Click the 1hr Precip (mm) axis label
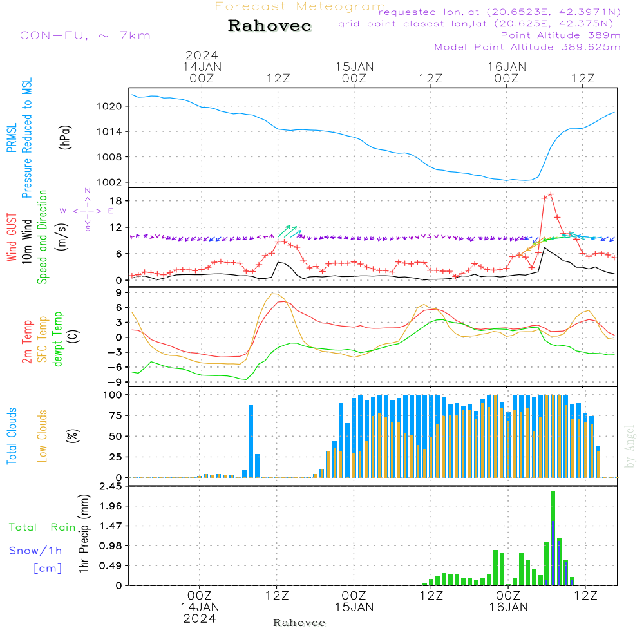Viewport: 644px width, 644px height. coord(84,533)
